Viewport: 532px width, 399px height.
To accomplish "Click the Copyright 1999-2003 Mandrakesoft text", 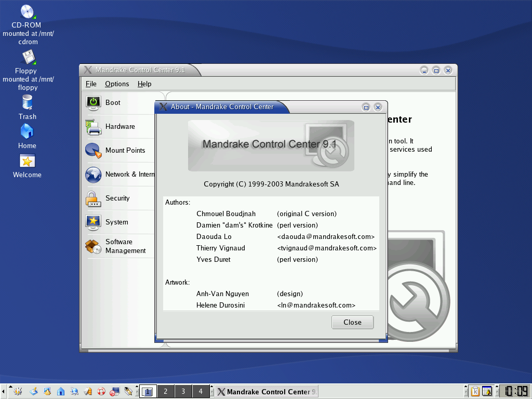I will click(271, 184).
